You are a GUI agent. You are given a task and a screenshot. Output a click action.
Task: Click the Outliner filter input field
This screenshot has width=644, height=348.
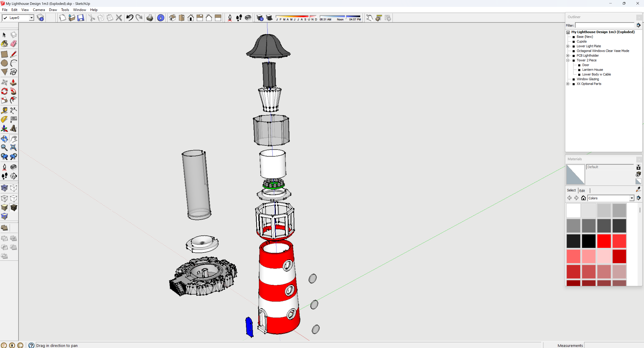coord(605,25)
